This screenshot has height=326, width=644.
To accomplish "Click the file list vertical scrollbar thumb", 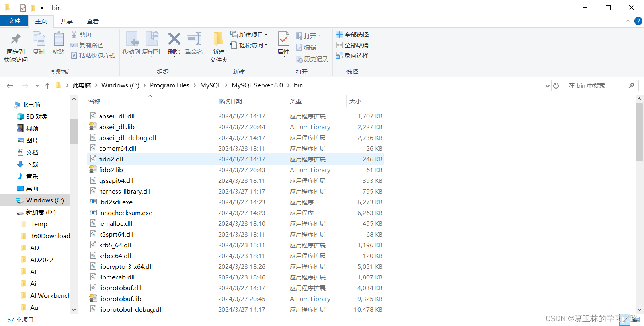I will (x=640, y=132).
